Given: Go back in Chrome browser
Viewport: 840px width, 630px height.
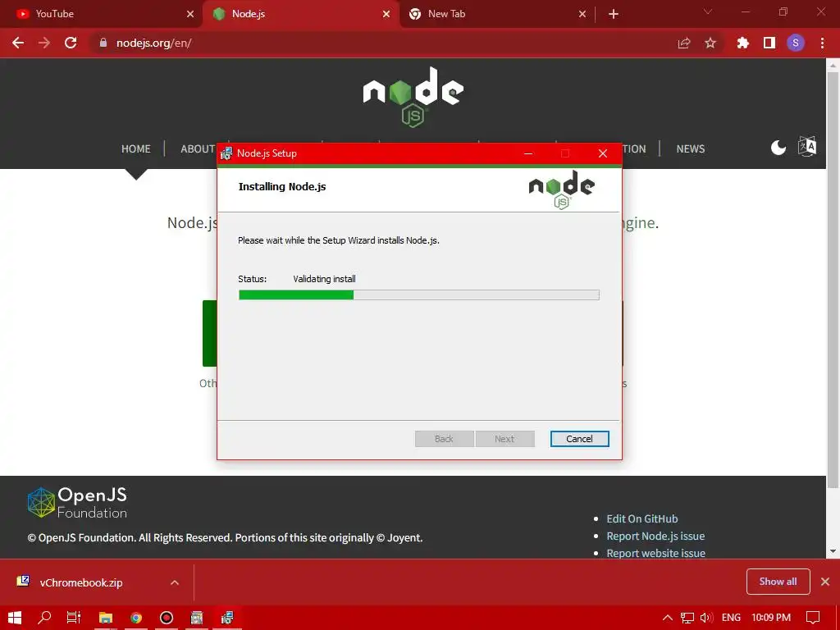Looking at the screenshot, I should click(18, 43).
